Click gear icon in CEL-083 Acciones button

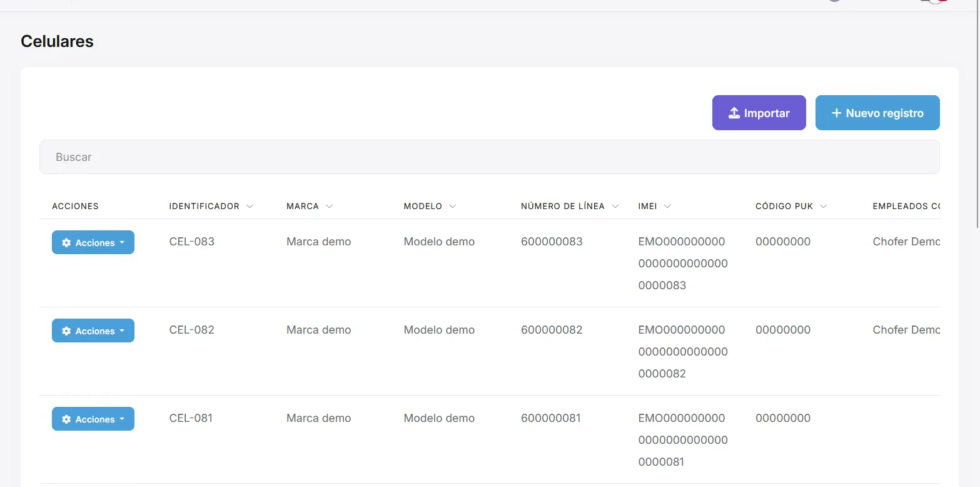pyautogui.click(x=66, y=243)
